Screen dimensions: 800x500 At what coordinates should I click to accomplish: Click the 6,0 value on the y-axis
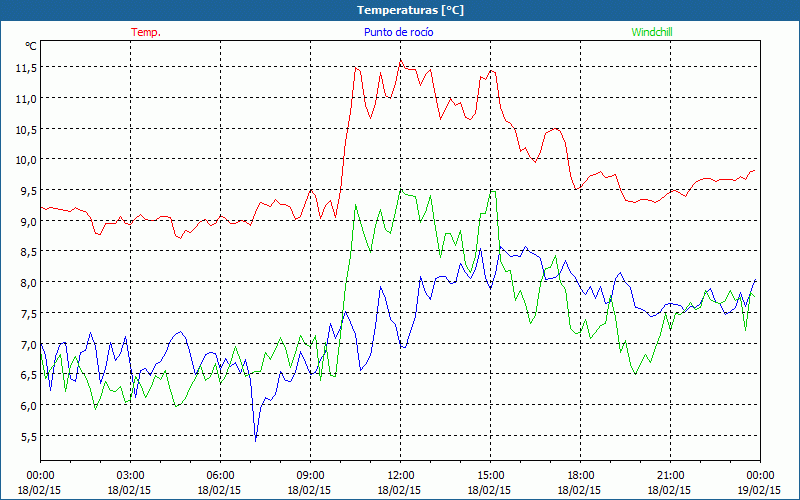pyautogui.click(x=28, y=406)
